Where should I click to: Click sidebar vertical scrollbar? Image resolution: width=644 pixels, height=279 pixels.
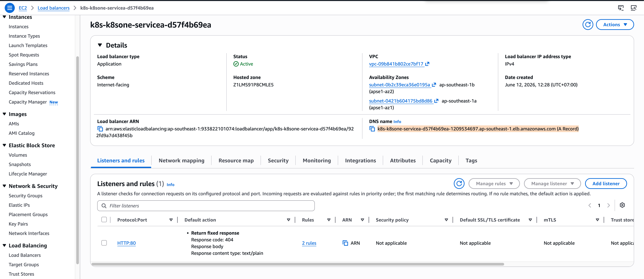tap(78, 160)
